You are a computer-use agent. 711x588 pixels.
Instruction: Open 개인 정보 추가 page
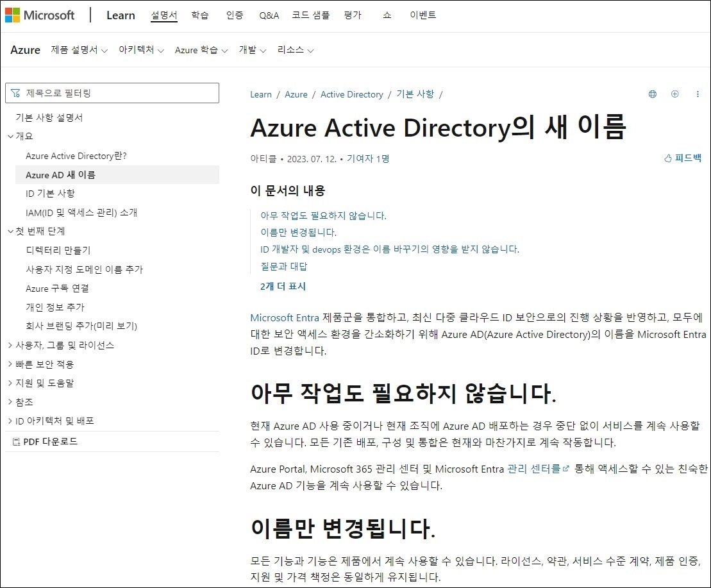55,307
